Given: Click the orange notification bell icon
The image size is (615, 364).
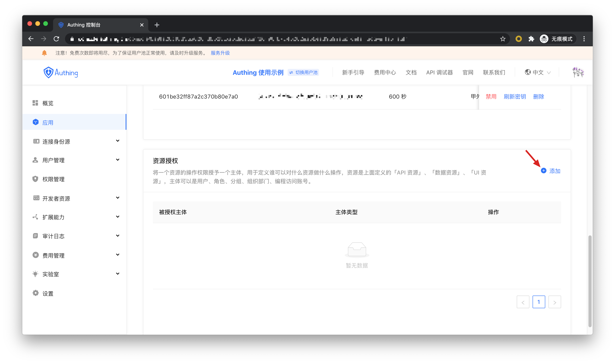Looking at the screenshot, I should tap(44, 53).
